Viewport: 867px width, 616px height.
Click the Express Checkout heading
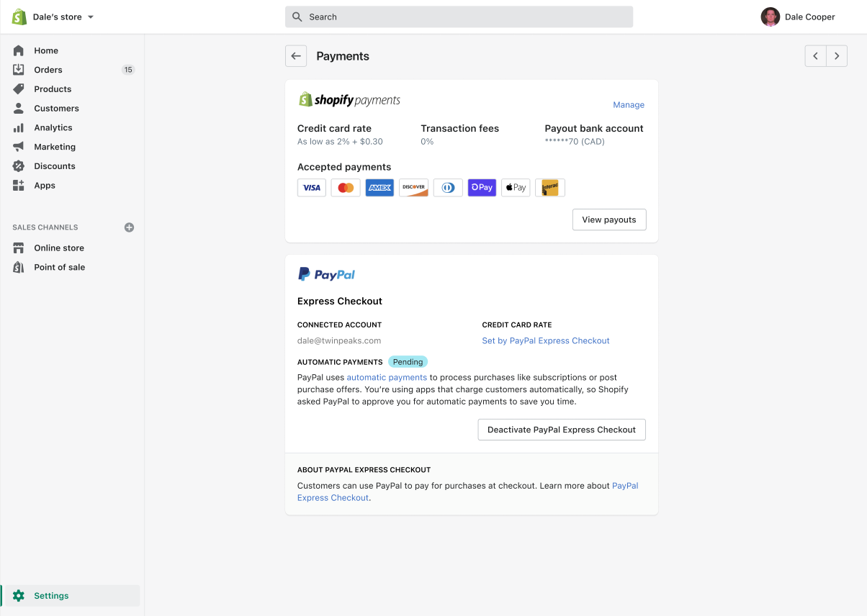click(x=340, y=302)
